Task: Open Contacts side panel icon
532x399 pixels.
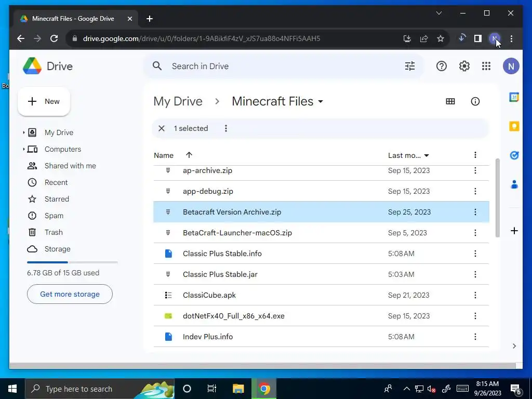Action: (514, 184)
